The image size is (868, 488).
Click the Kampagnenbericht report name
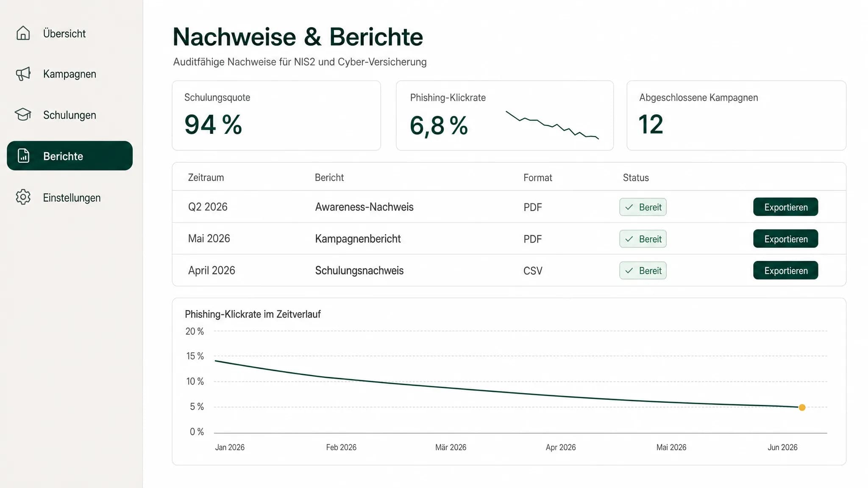pos(358,239)
